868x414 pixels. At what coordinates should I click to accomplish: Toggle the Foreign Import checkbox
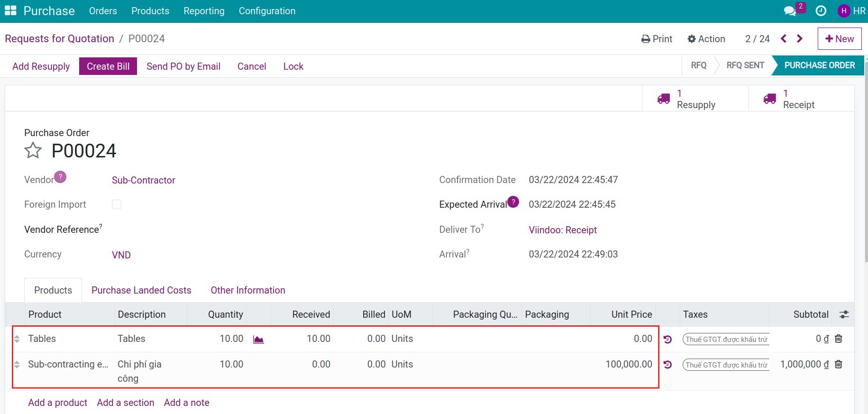click(117, 204)
